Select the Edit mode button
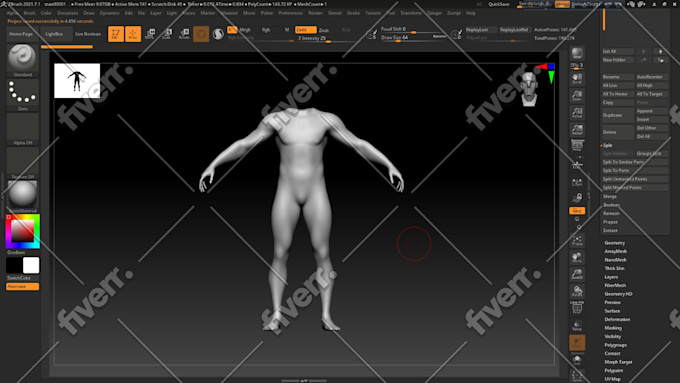Image resolution: width=680 pixels, height=383 pixels. (x=116, y=34)
